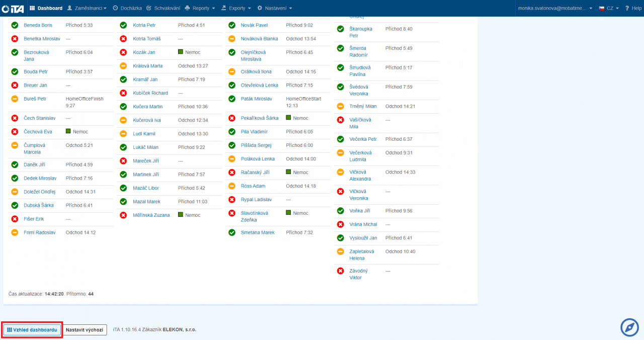Click the blue compass icon

[x=629, y=327]
